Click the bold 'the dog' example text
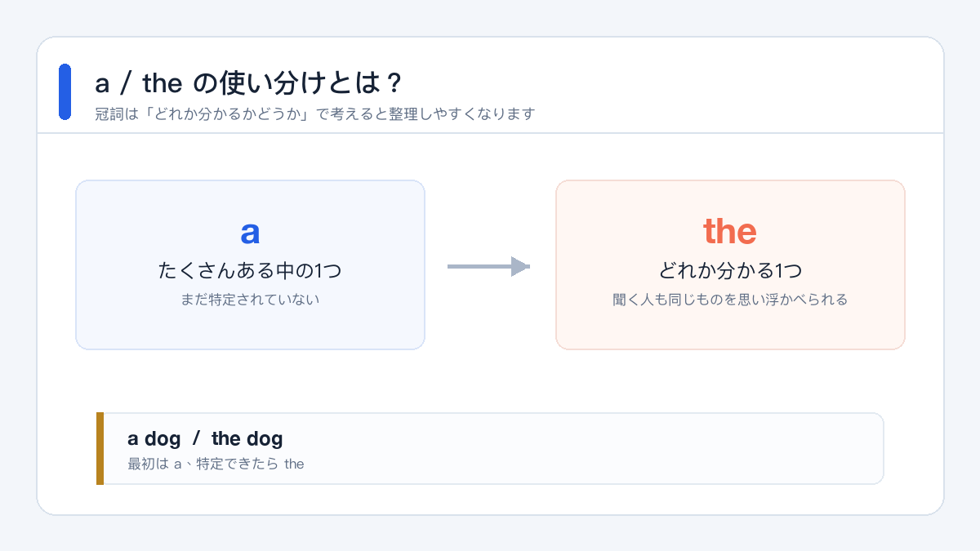980x551 pixels. 247,439
